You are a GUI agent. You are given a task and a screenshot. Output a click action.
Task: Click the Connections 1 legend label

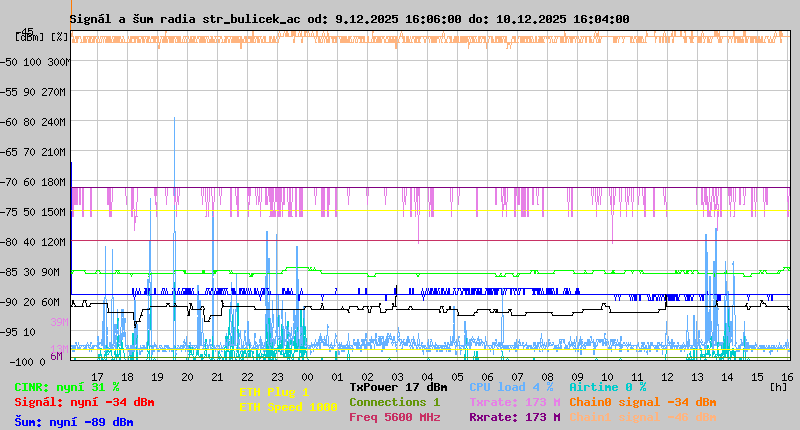[x=394, y=402]
